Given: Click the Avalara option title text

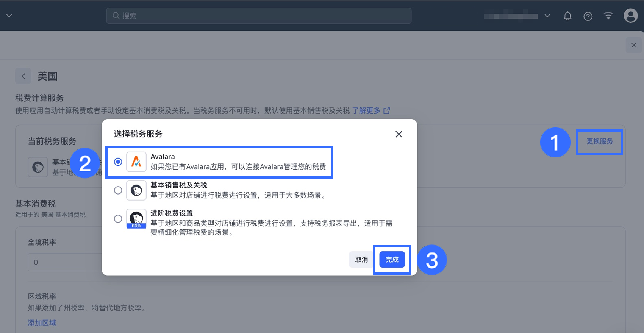Looking at the screenshot, I should [163, 157].
